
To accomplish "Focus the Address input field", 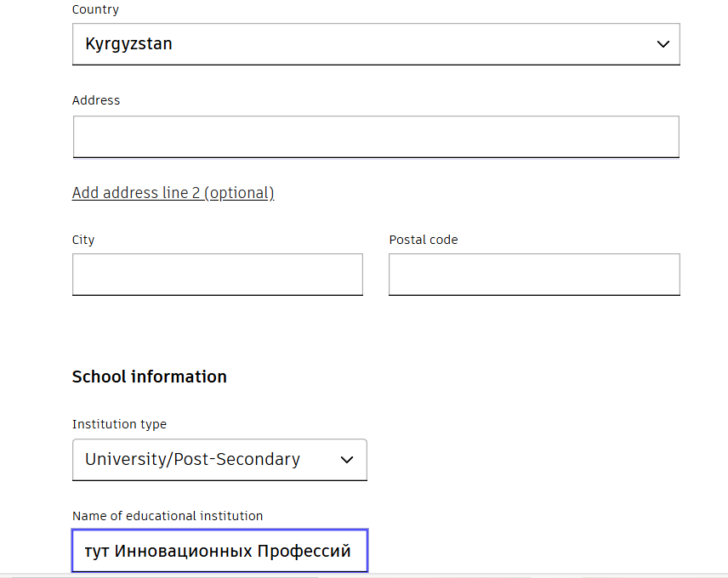I will coord(375,137).
